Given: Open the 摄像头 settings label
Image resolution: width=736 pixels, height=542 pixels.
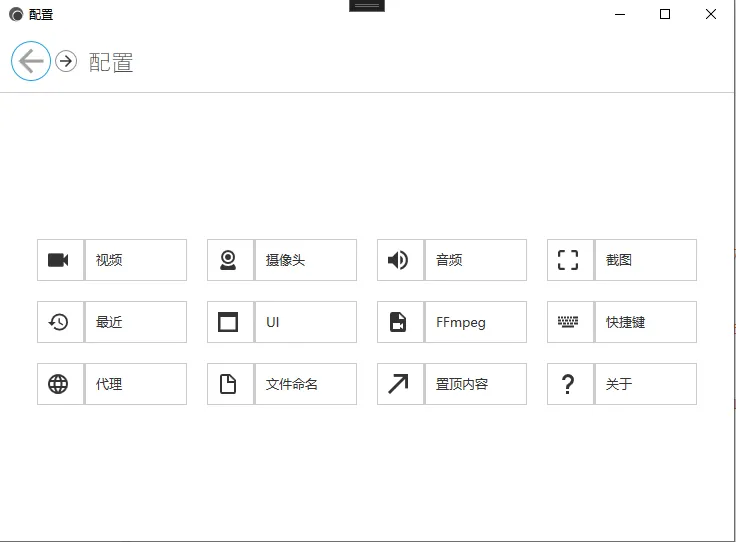Looking at the screenshot, I should pyautogui.click(x=285, y=260).
